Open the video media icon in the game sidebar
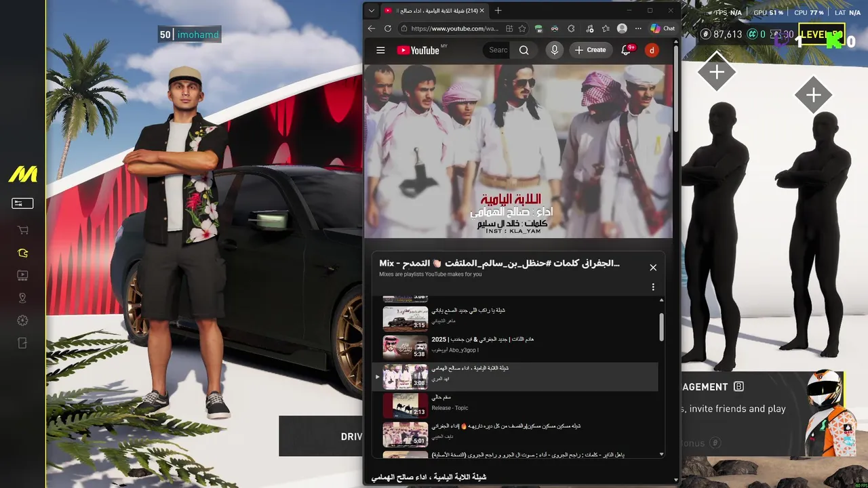The image size is (868, 488). (22, 275)
